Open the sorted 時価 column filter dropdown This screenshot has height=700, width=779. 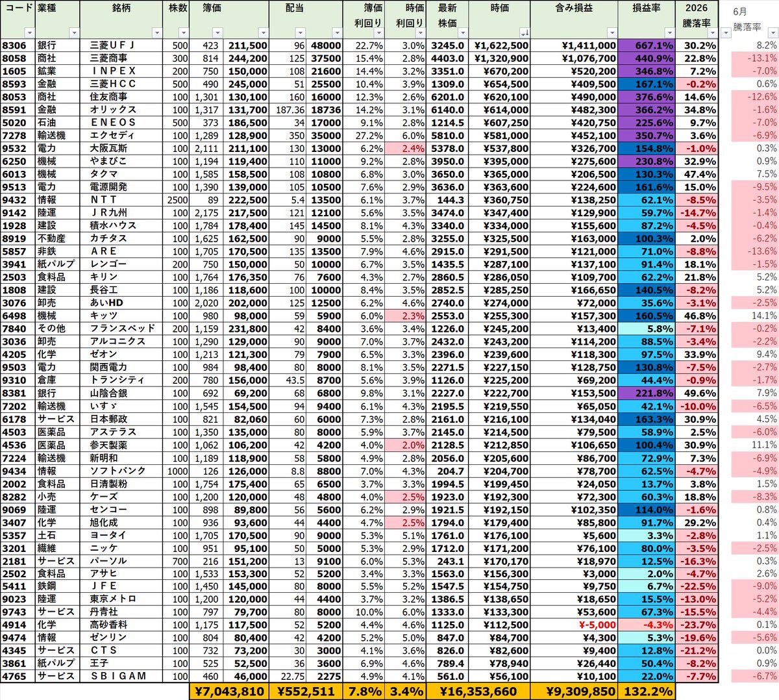pyautogui.click(x=525, y=32)
